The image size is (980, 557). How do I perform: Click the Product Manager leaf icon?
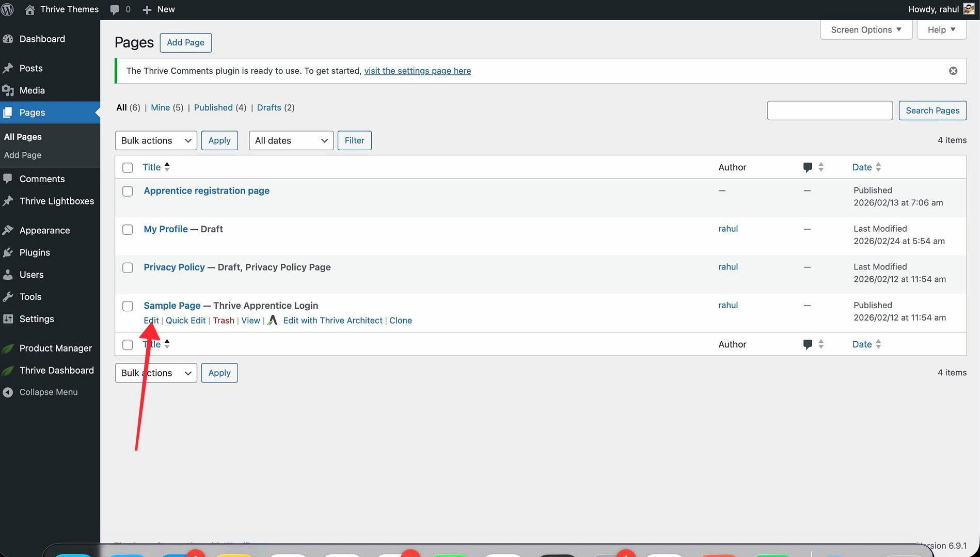tap(8, 348)
